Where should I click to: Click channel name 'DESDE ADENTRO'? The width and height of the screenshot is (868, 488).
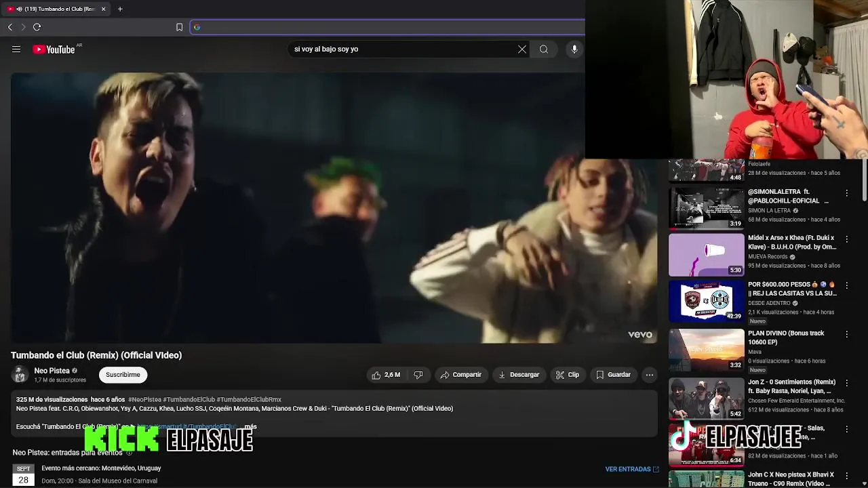click(770, 303)
